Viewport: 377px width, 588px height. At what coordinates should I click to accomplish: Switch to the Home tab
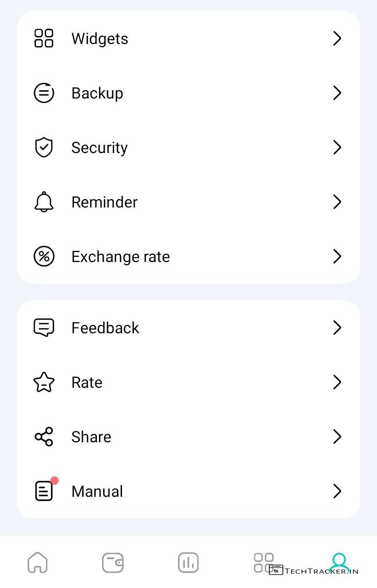point(38,563)
